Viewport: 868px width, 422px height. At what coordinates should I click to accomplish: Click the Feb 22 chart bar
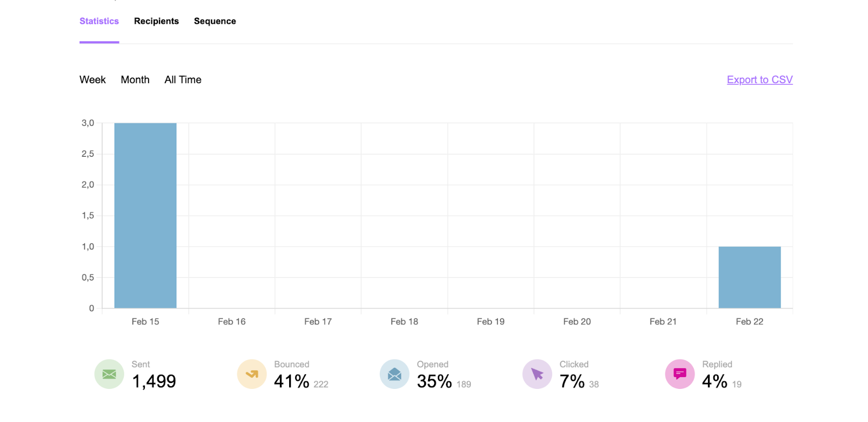pos(749,277)
